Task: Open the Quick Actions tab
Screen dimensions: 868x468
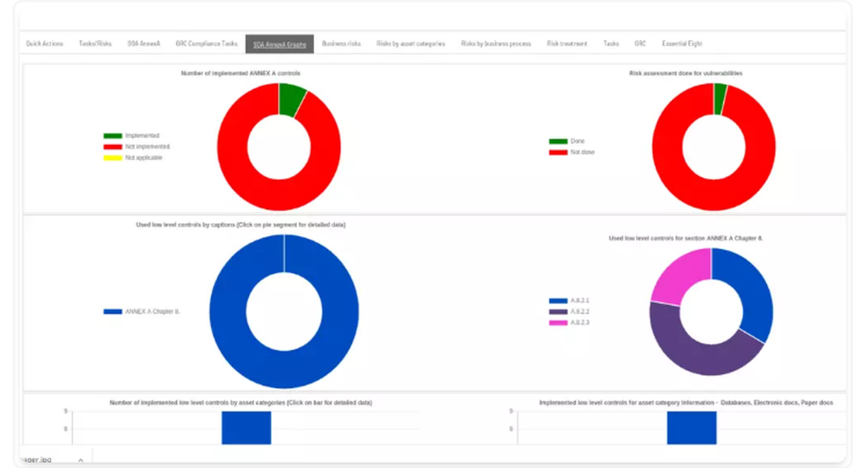Action: (44, 43)
